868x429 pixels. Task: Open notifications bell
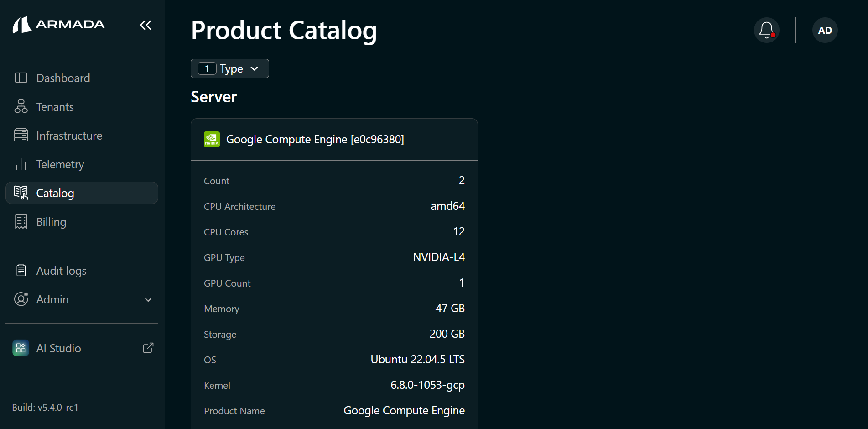pos(767,30)
